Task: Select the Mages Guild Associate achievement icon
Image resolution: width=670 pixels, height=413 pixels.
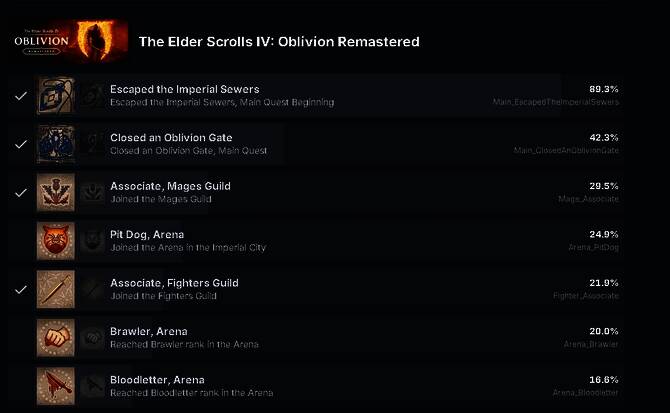Action: (x=55, y=192)
